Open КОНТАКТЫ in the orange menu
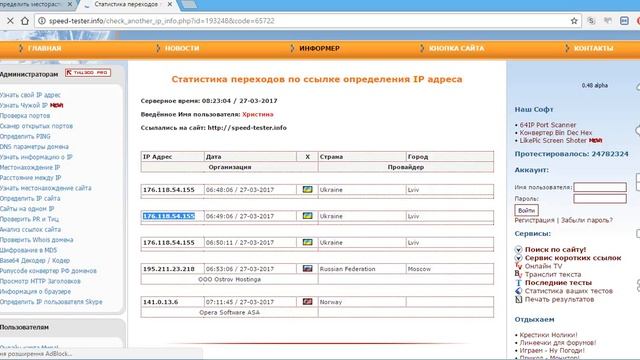The image size is (640, 360). (593, 48)
